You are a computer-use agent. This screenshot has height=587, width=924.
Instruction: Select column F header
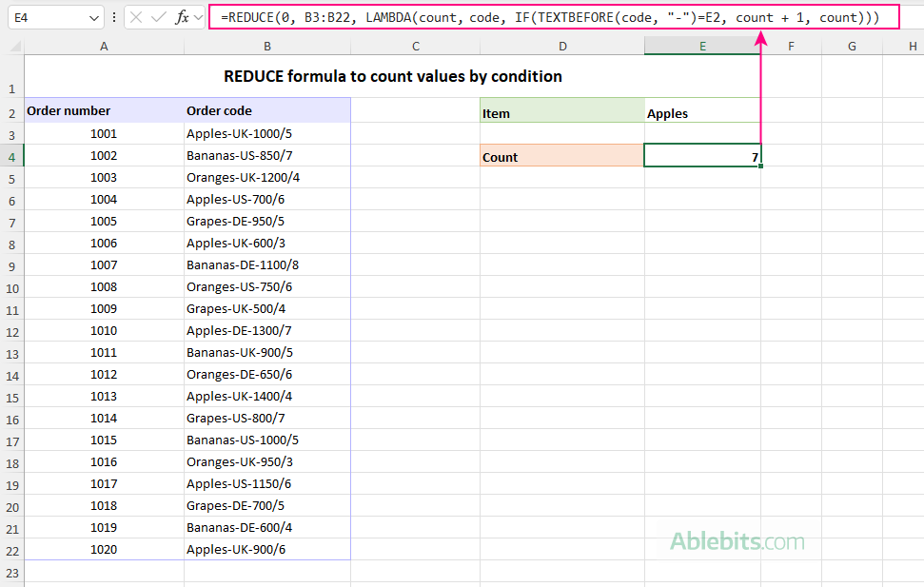click(x=791, y=46)
